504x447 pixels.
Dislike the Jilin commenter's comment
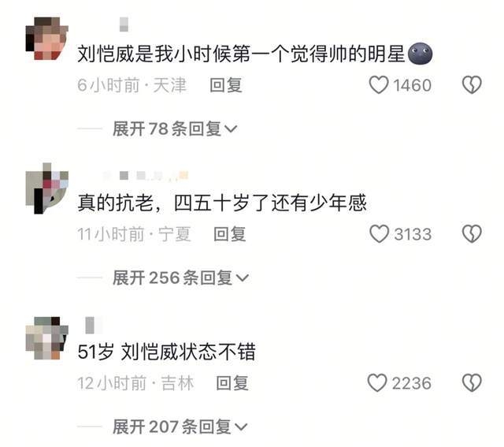click(x=472, y=382)
